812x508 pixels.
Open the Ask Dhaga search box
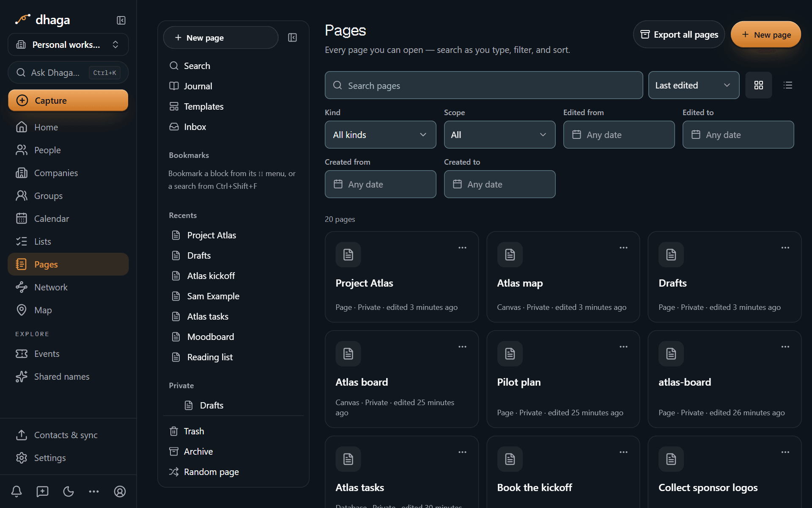coord(68,72)
